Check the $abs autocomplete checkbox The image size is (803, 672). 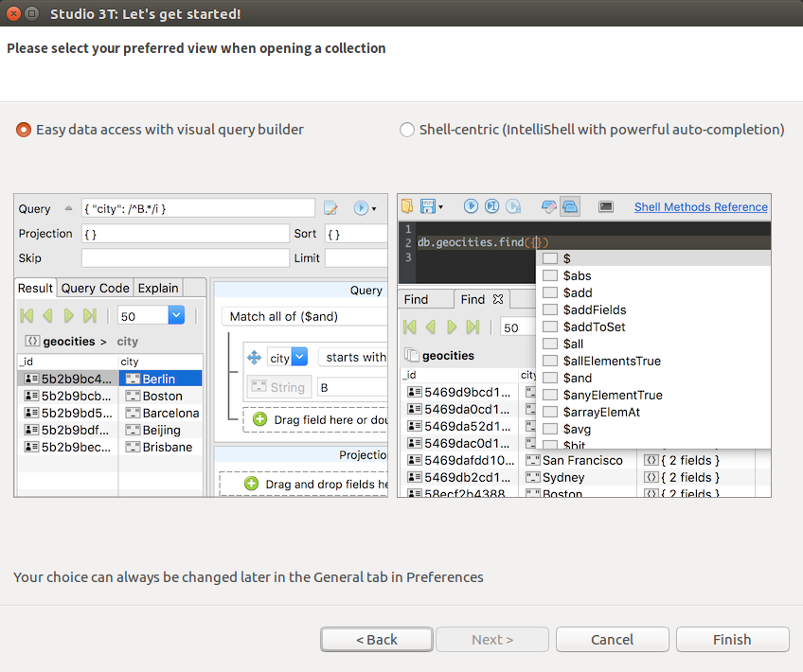[x=550, y=275]
